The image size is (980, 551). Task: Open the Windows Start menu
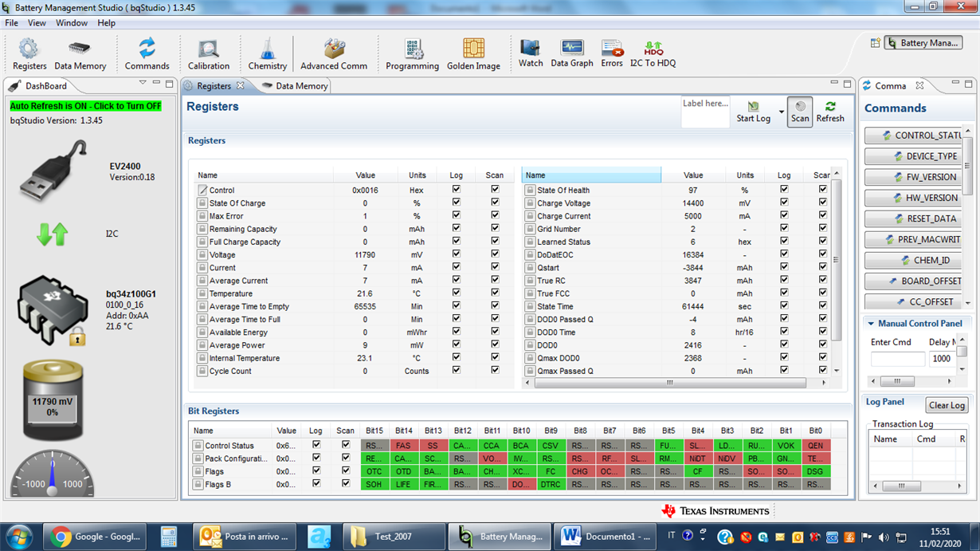(18, 536)
